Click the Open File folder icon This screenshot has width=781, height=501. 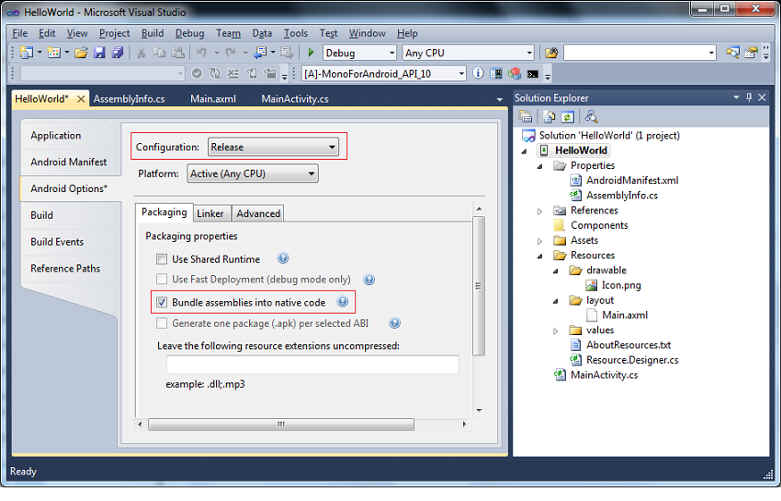coord(81,52)
